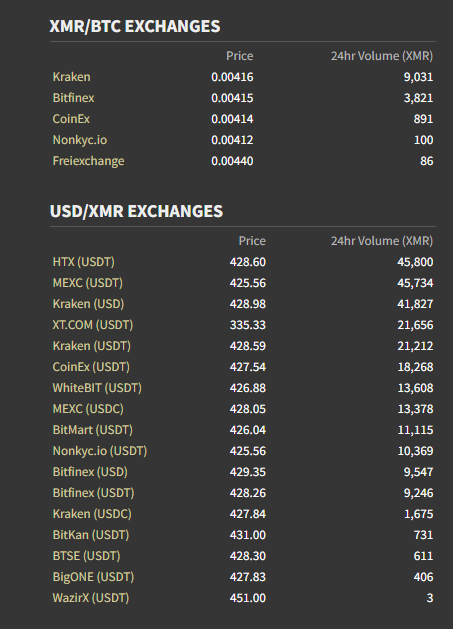Click the BitMart (USDT) exchange link
Image resolution: width=453 pixels, height=629 pixels.
[93, 430]
